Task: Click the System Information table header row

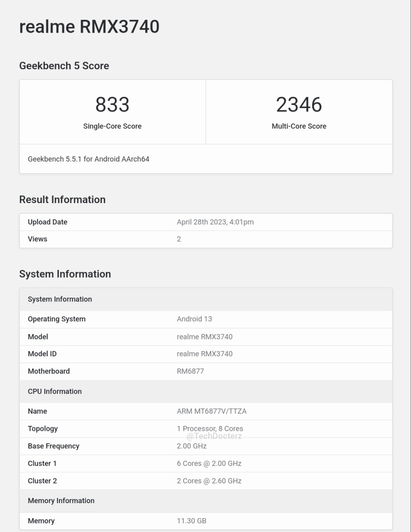Action: 206,299
